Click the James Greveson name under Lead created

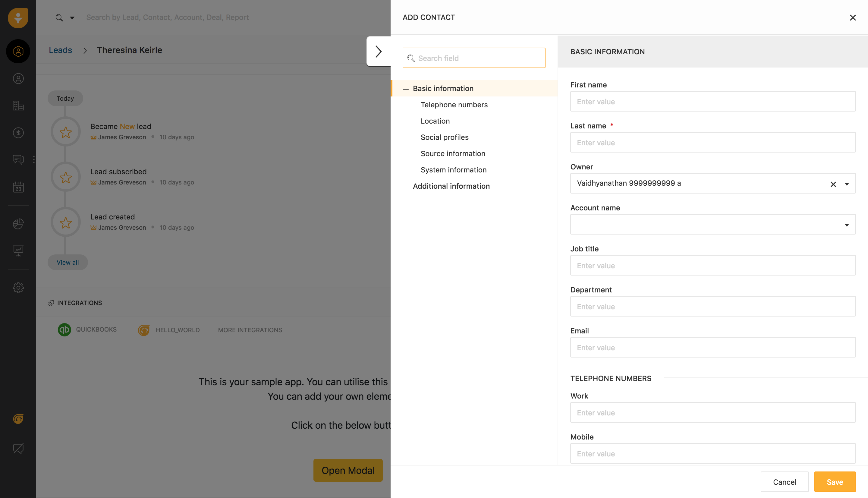pos(122,228)
